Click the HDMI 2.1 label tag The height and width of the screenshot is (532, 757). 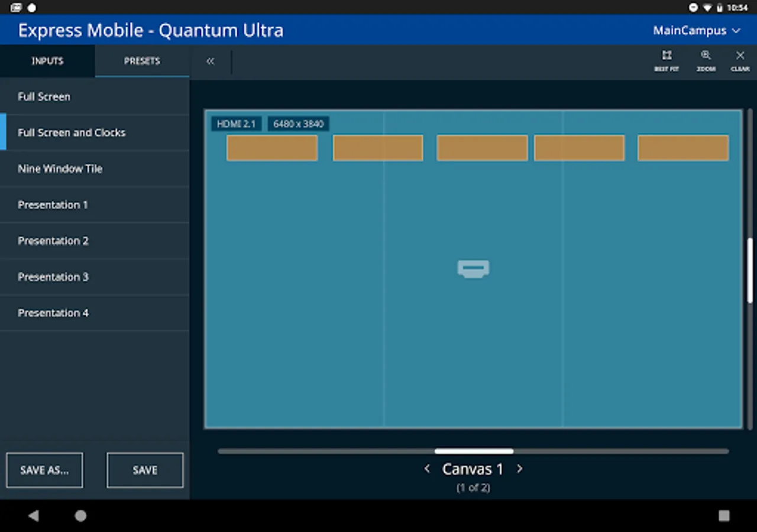pos(237,124)
